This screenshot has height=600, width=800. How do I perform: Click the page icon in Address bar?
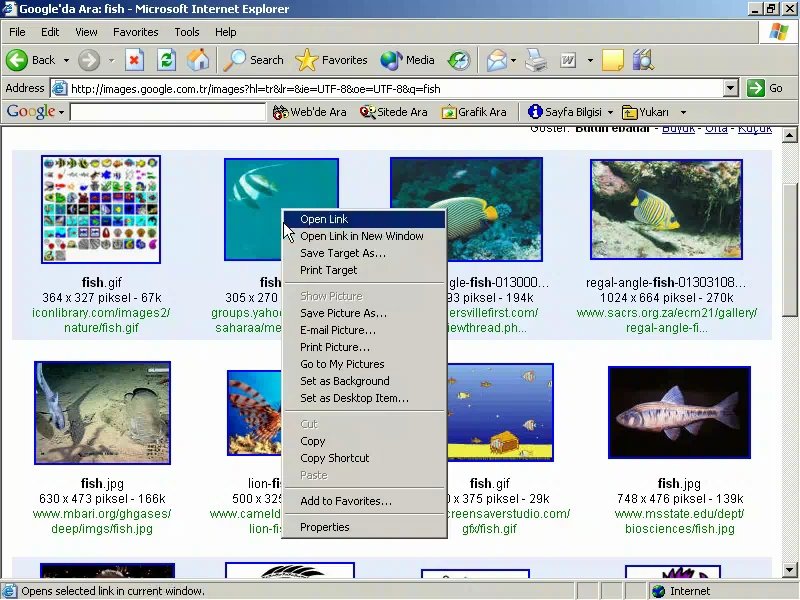click(x=60, y=88)
